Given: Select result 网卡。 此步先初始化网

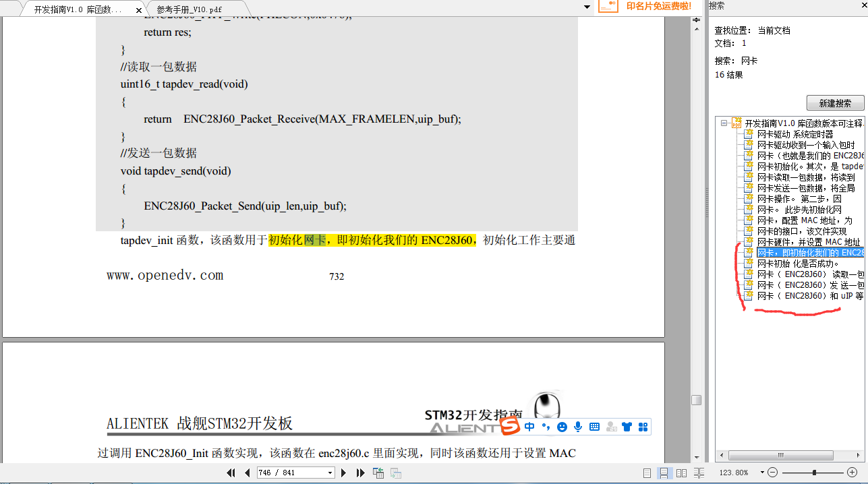Looking at the screenshot, I should pos(799,210).
